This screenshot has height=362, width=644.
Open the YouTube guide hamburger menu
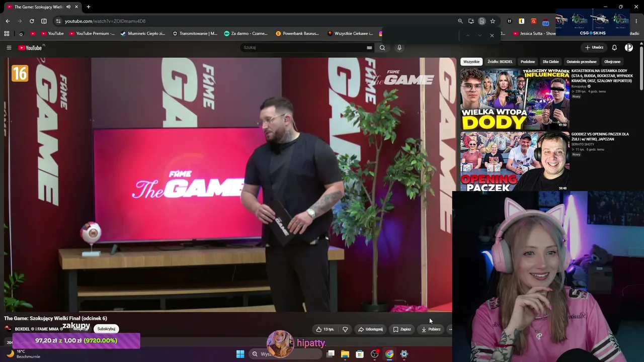(9, 48)
